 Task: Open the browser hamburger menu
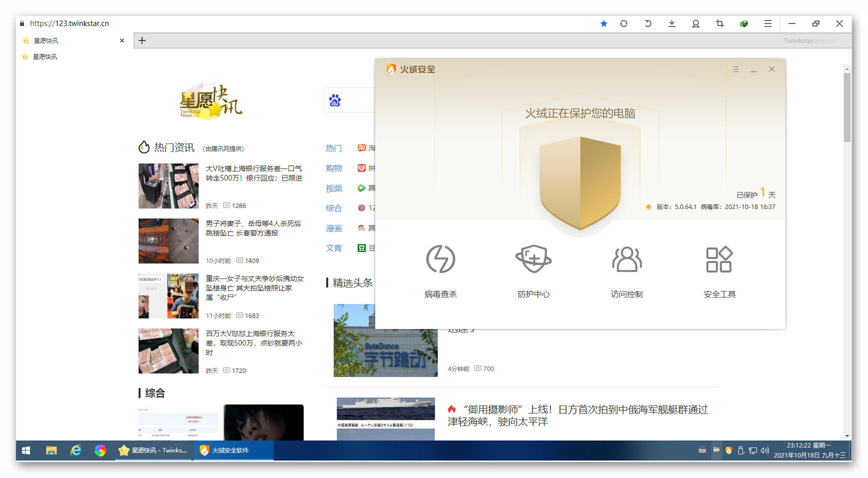[768, 23]
